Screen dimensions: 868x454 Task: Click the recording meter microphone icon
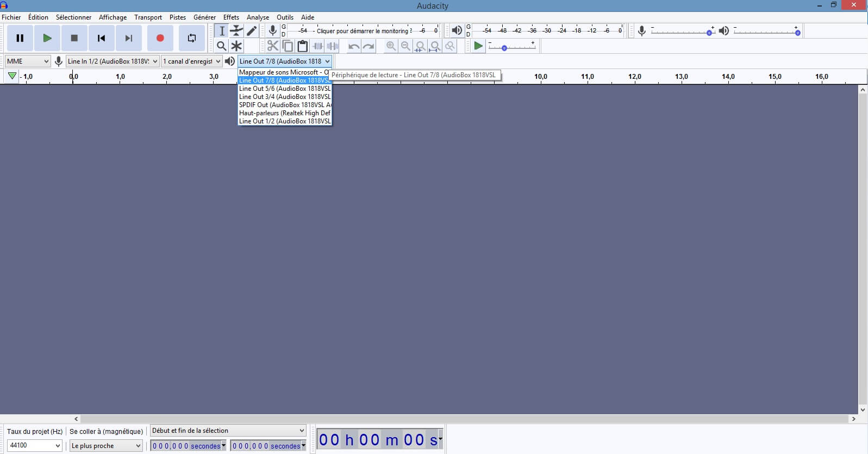pyautogui.click(x=273, y=31)
